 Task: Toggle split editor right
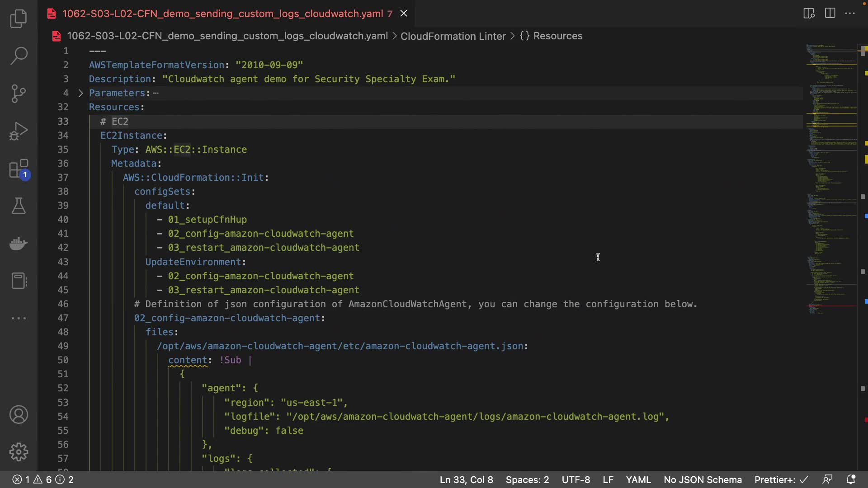pos(830,13)
